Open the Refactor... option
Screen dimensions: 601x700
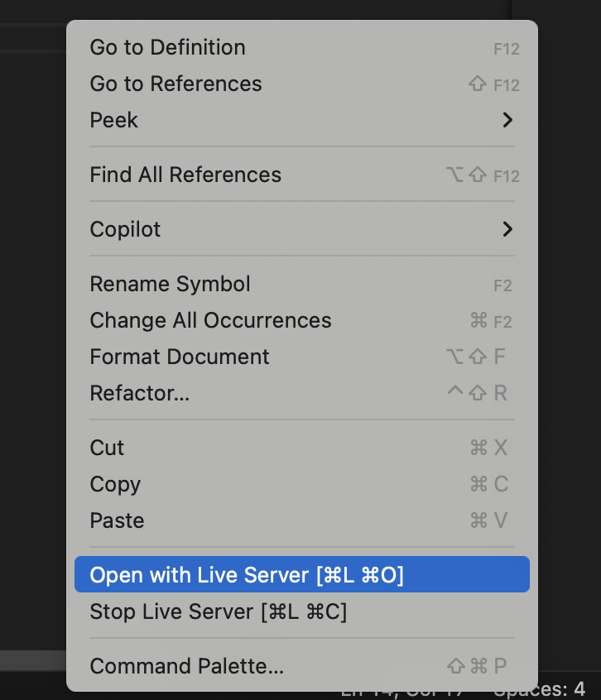(x=140, y=393)
